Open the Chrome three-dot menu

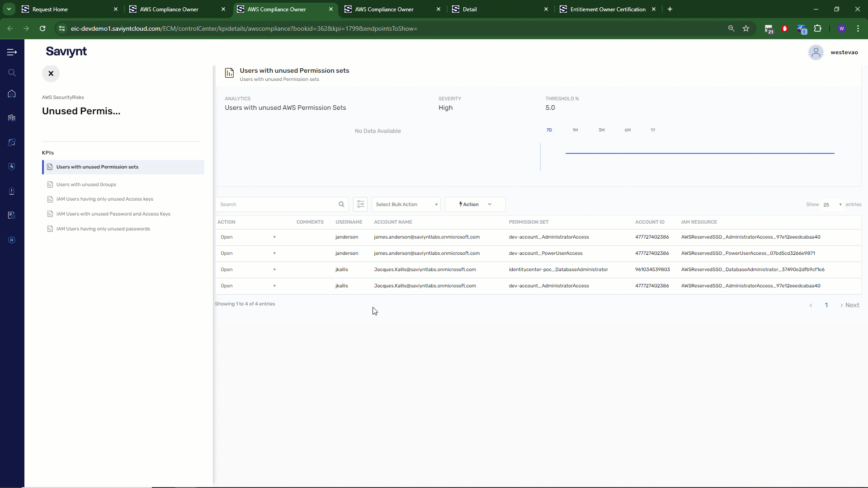pyautogui.click(x=858, y=28)
